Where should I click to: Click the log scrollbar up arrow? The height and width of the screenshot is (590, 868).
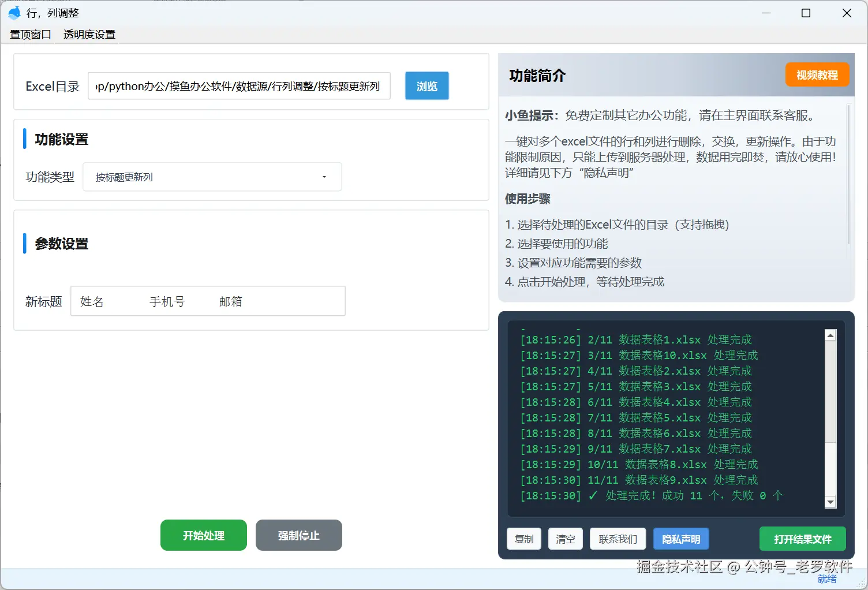[x=830, y=335]
